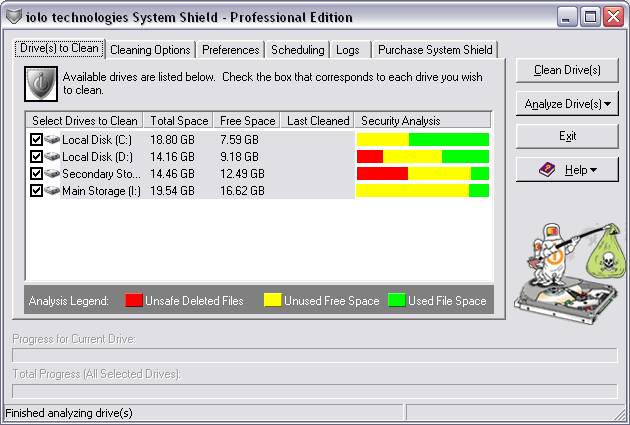Close the System Shield window
The width and height of the screenshot is (630, 425).
[x=613, y=17]
